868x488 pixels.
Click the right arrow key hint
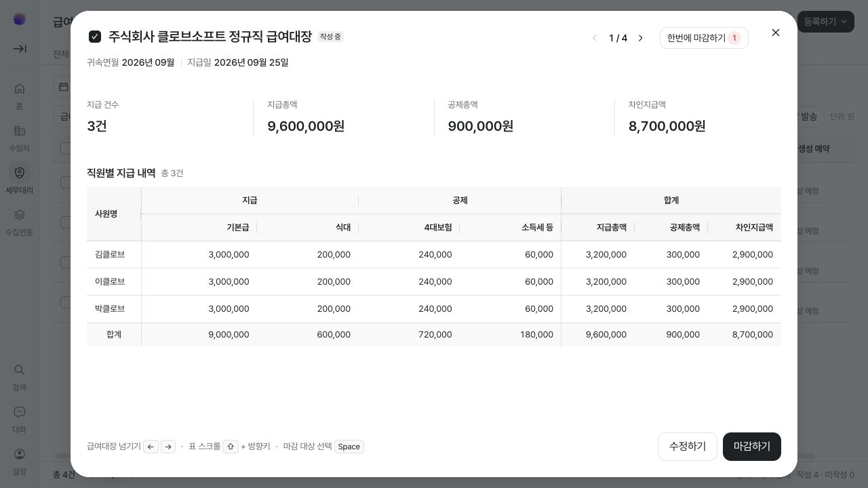coord(168,447)
